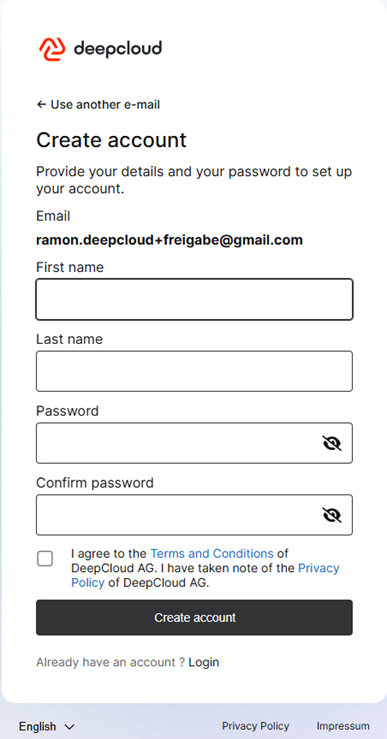Open the footer Privacy Policy link

point(255,726)
